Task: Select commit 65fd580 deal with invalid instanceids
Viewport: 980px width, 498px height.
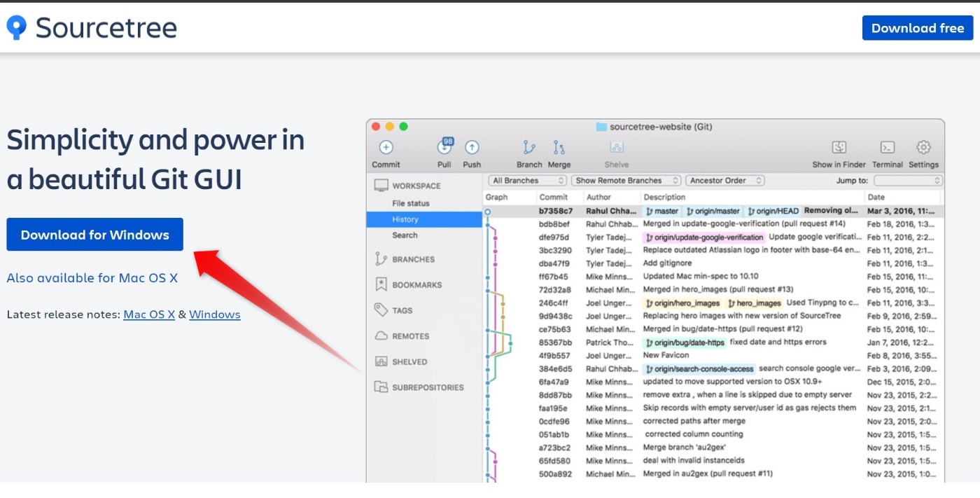Action: pyautogui.click(x=713, y=461)
